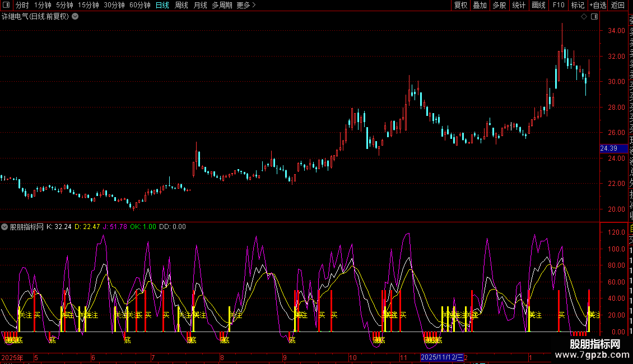Select the 分时 intraday view
Screen dimensions: 633x364
(x=22, y=5)
